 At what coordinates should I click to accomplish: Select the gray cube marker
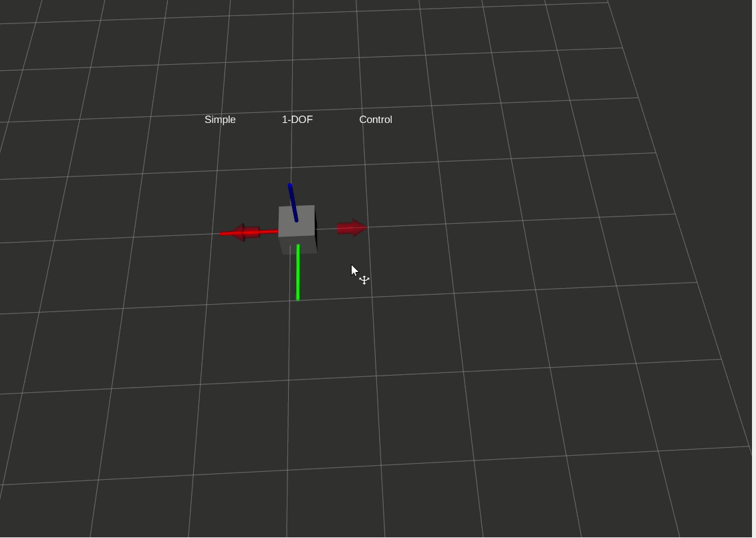click(x=298, y=230)
